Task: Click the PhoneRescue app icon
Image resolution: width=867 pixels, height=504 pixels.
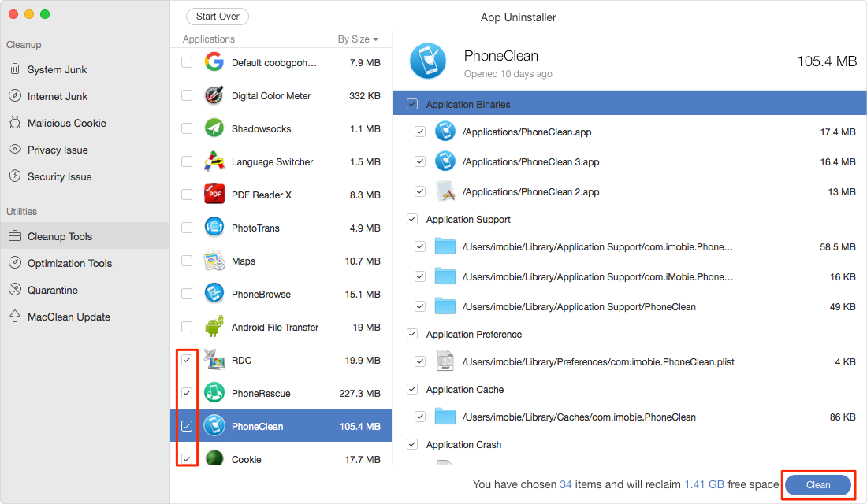Action: pyautogui.click(x=214, y=393)
